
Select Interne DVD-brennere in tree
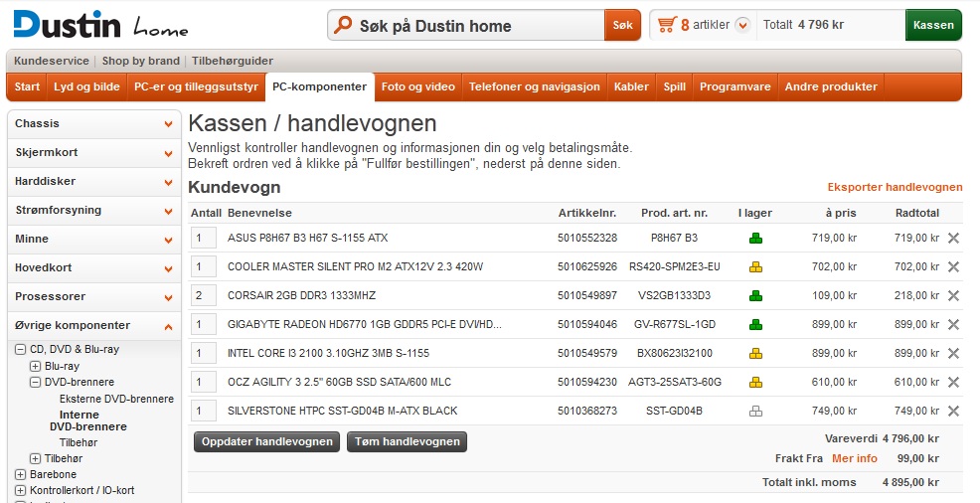pyautogui.click(x=88, y=420)
